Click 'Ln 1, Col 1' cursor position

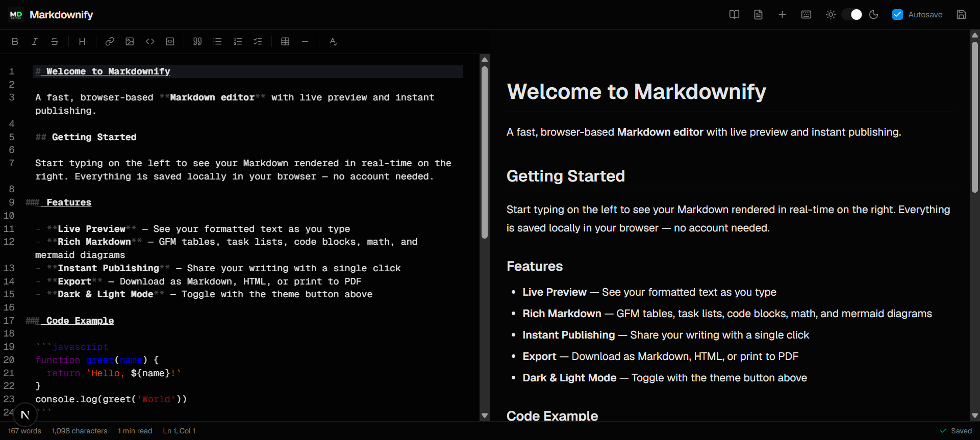coord(179,431)
